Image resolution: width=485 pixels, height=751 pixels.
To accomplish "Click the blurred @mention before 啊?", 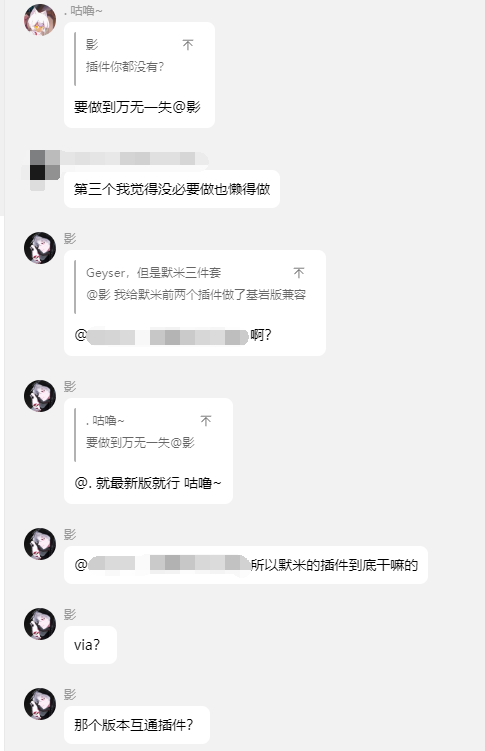I will pos(162,335).
